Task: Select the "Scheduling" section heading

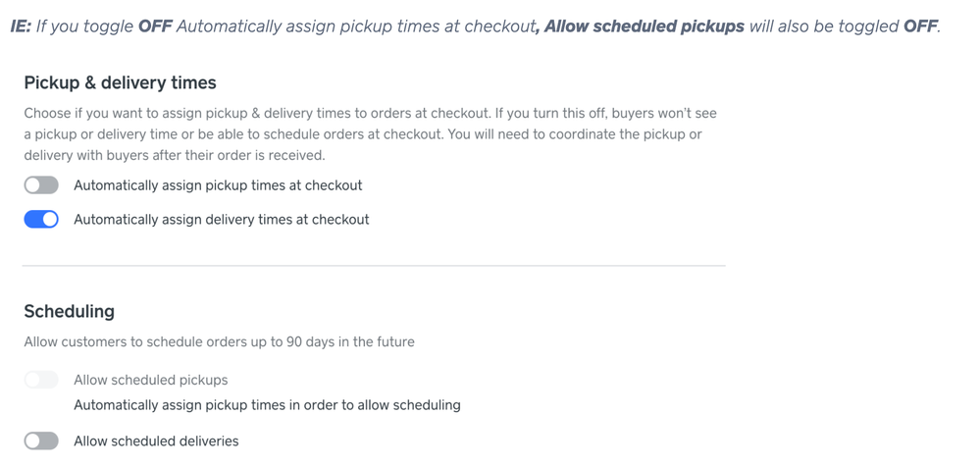Action: pyautogui.click(x=69, y=311)
